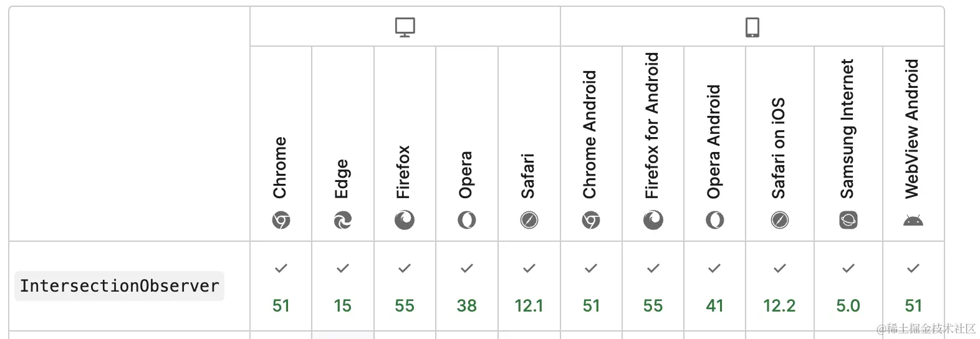Click the Safari on iOS compass icon
Image resolution: width=980 pixels, height=339 pixels.
pos(779,220)
